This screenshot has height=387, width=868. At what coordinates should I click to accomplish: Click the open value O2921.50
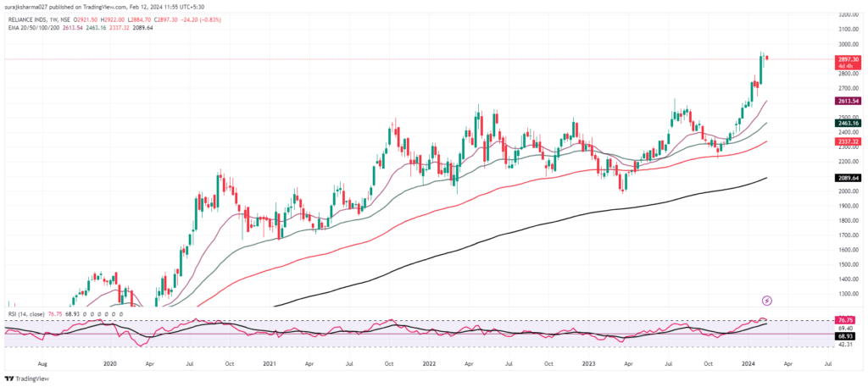pos(87,19)
